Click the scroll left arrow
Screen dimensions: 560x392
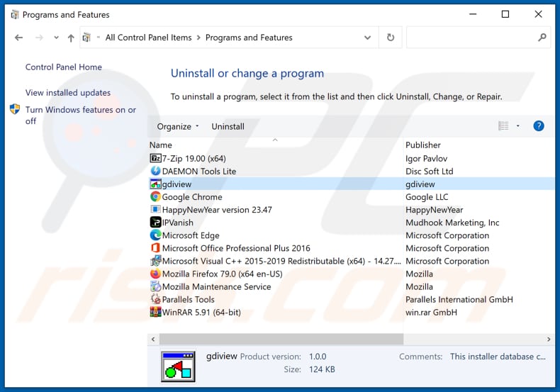coord(153,339)
